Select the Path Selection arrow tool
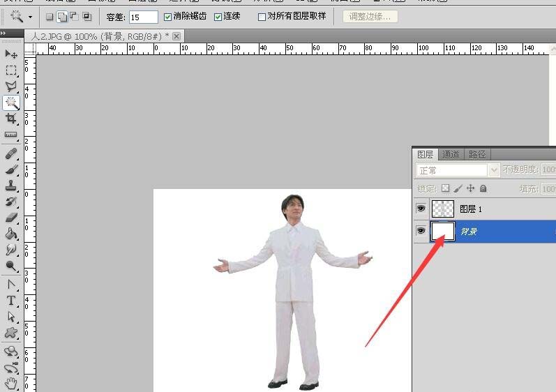The height and width of the screenshot is (392, 556). tap(11, 317)
